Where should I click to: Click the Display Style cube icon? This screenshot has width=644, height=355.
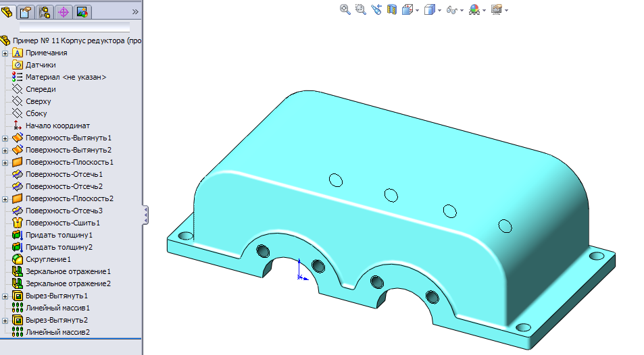click(x=430, y=9)
